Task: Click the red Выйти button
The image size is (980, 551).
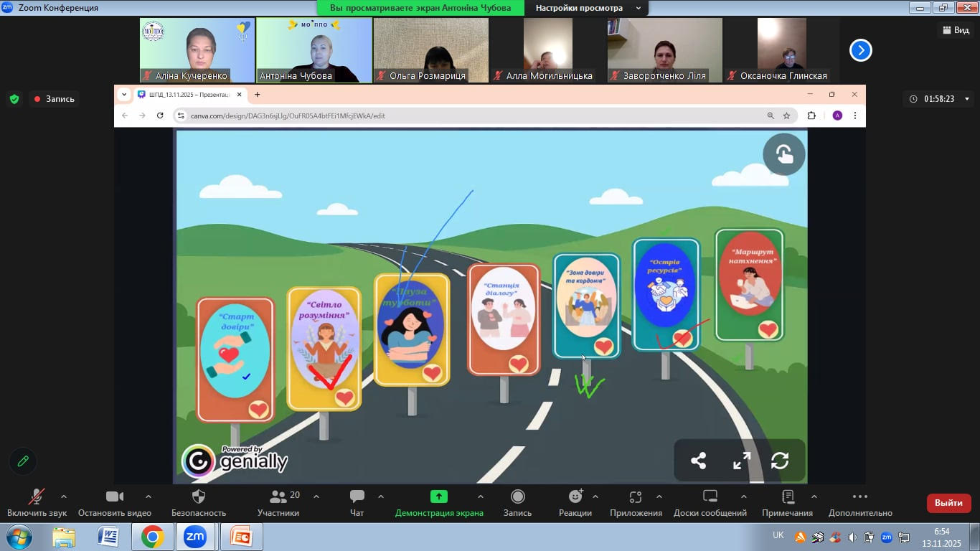Action: [x=948, y=503]
